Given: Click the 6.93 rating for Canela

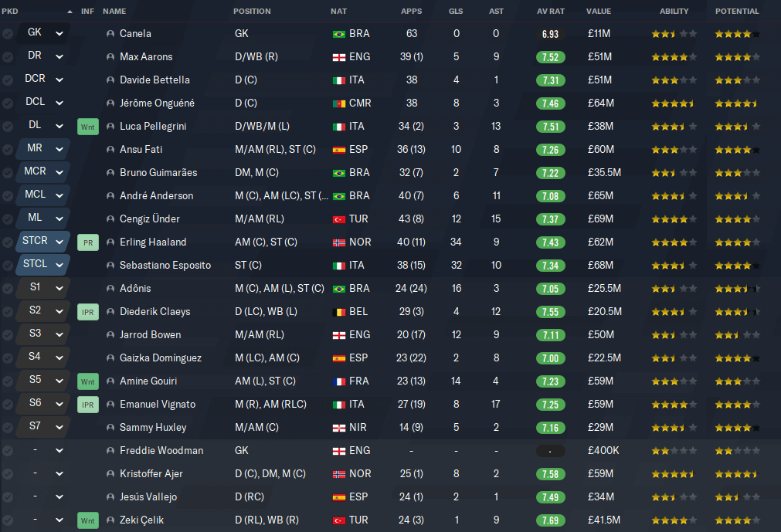Looking at the screenshot, I should click(x=550, y=34).
